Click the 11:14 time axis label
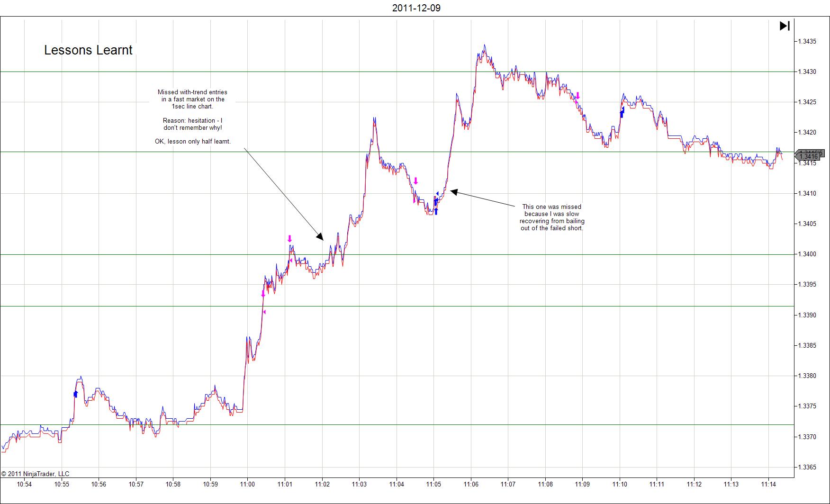The height and width of the screenshot is (504, 830). [768, 485]
